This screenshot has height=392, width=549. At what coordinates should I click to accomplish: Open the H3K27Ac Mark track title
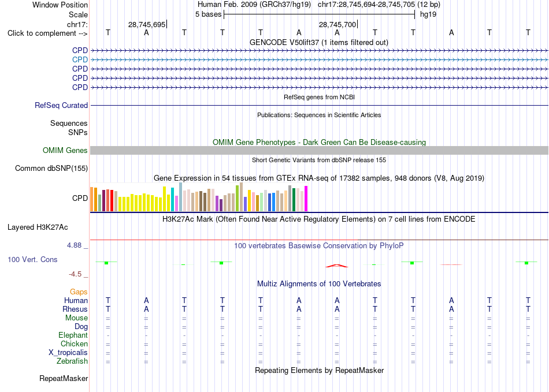point(319,219)
